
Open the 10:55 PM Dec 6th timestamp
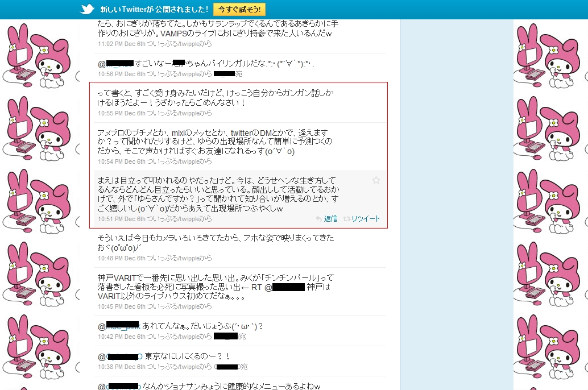[x=122, y=113]
